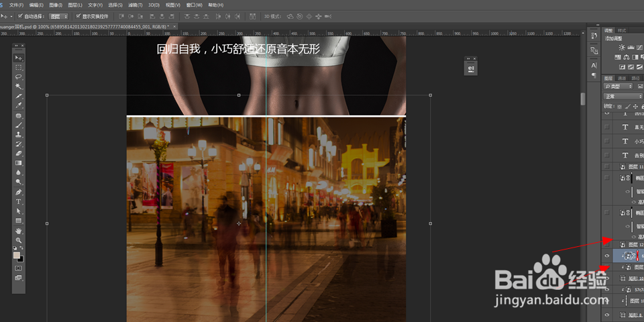Select the Magic Wand tool
Image resolution: width=644 pixels, height=322 pixels.
click(19, 87)
